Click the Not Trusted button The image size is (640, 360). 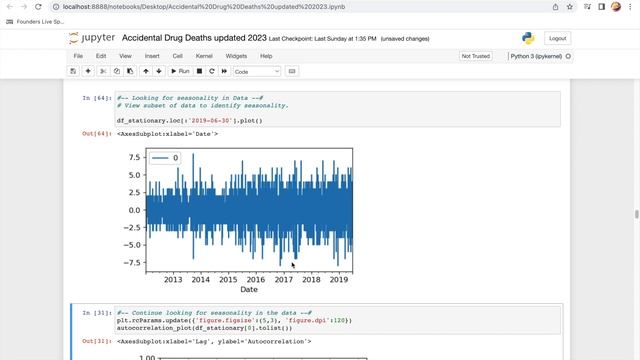coord(476,56)
